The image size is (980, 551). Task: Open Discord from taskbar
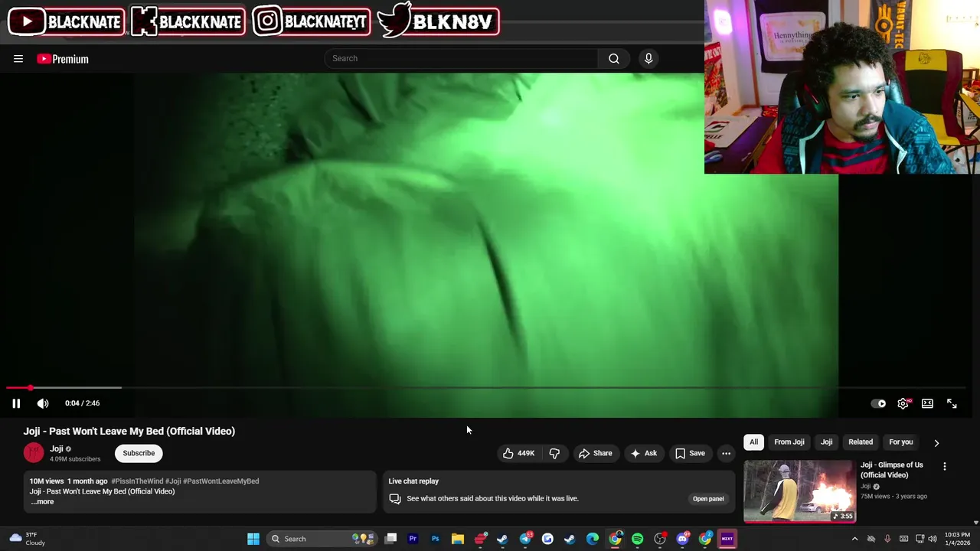(x=682, y=539)
